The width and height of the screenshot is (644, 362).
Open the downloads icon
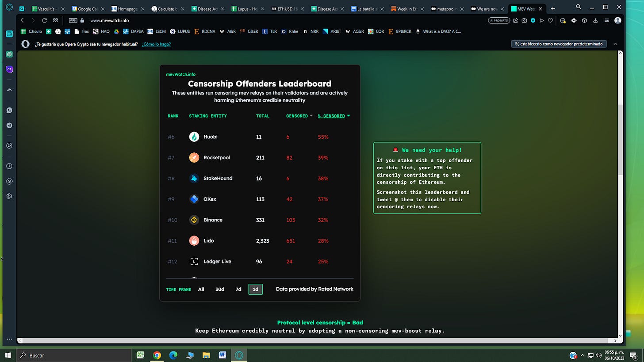point(595,20)
